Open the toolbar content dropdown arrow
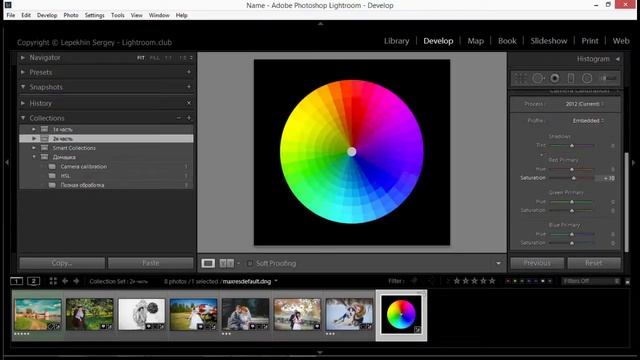 [x=498, y=264]
